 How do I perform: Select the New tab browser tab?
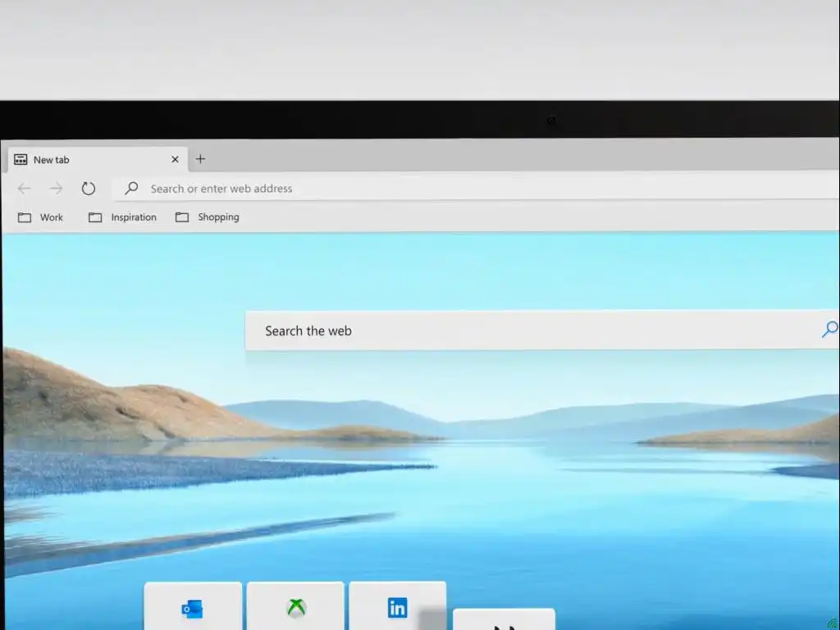(98, 160)
